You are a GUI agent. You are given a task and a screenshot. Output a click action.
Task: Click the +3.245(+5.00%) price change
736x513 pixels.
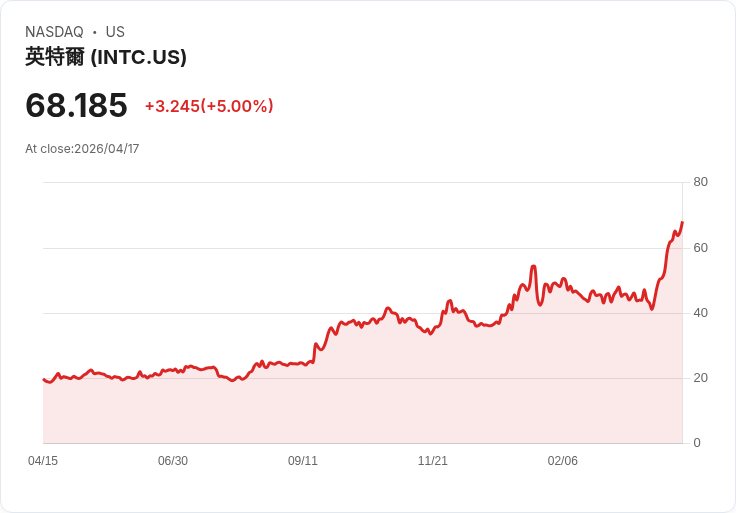(x=209, y=106)
